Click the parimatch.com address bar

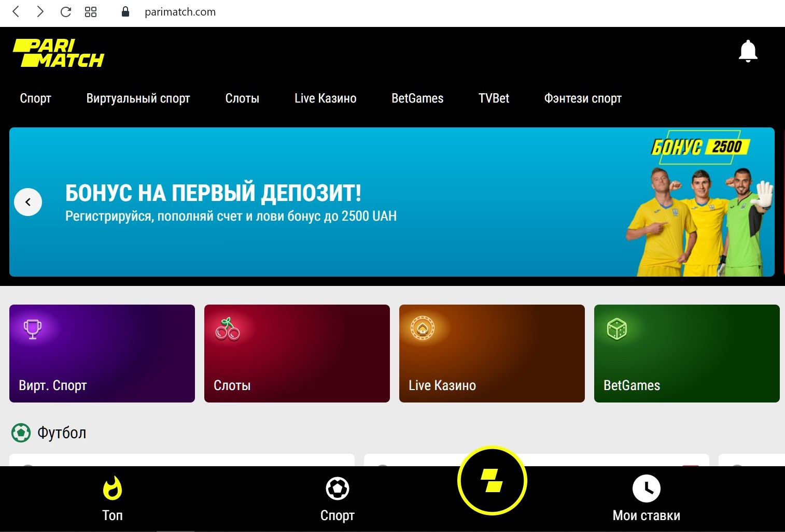click(x=180, y=12)
